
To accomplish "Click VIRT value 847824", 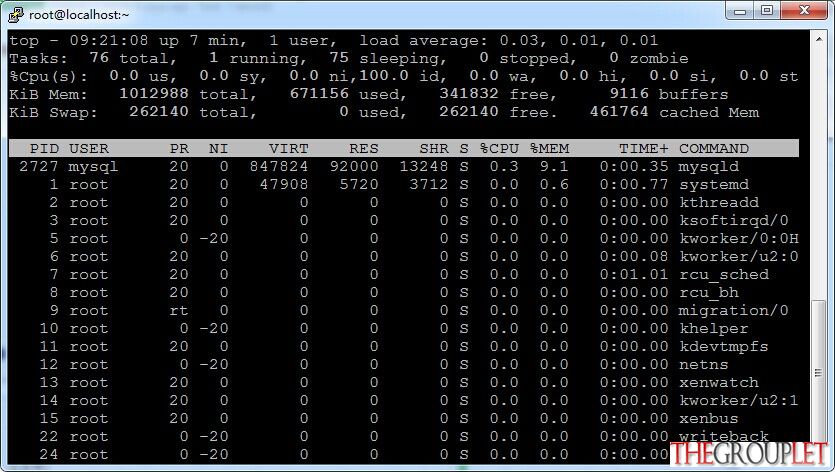I will [x=279, y=167].
